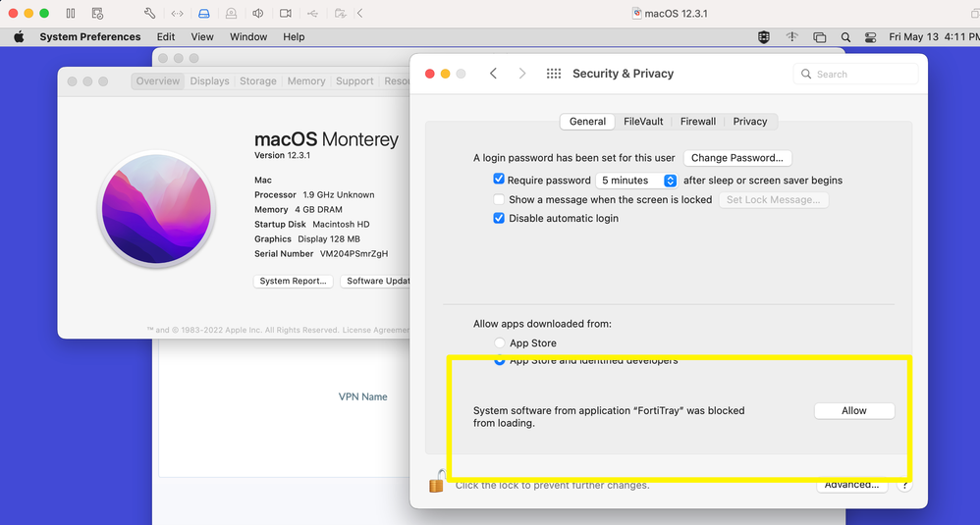Screen dimensions: 980x525
Task: Click the Search field in Security & Privacy
Action: click(x=855, y=74)
